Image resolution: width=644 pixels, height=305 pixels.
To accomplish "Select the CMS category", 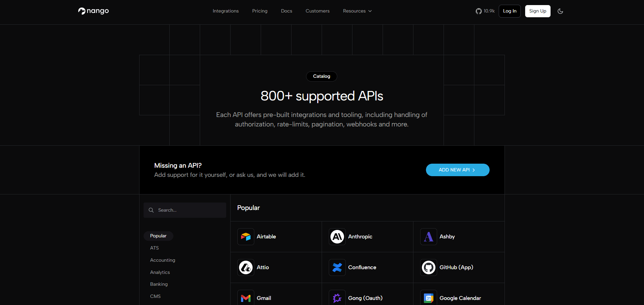I will click(155, 296).
